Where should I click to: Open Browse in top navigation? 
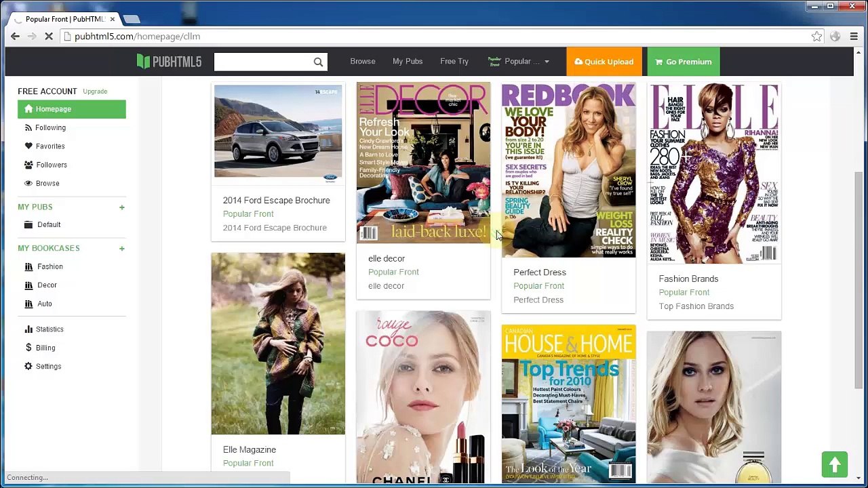(x=363, y=62)
